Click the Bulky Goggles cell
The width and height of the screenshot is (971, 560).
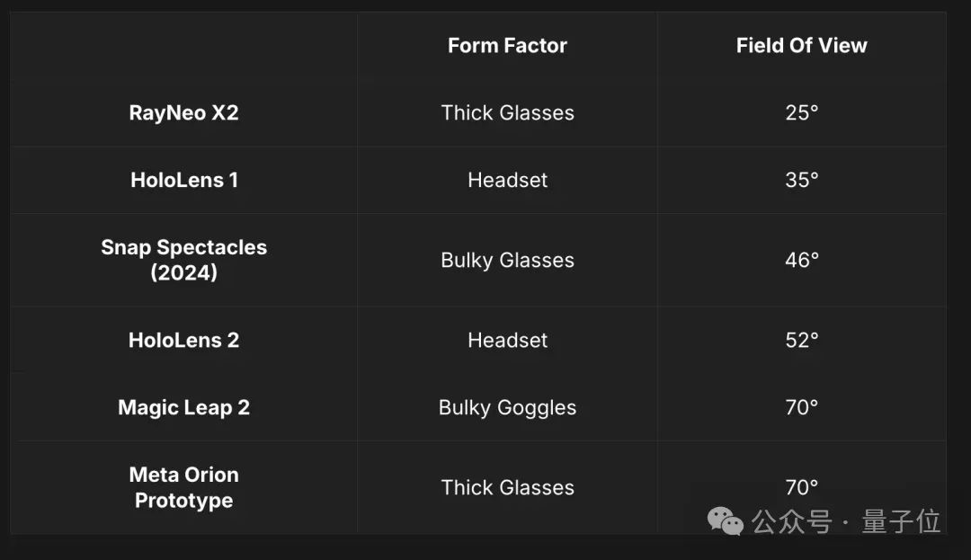point(507,408)
